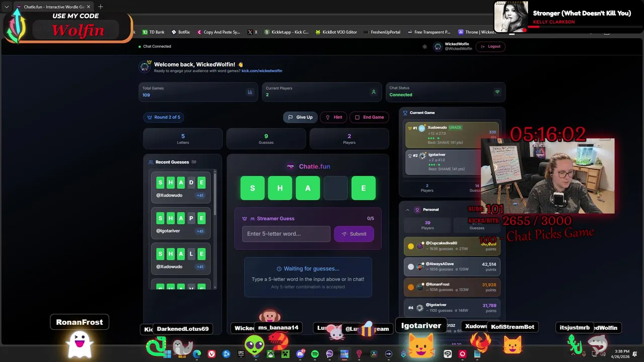This screenshot has width=644, height=362.
Task: Click the Round 2 of 5 badge
Action: click(164, 117)
